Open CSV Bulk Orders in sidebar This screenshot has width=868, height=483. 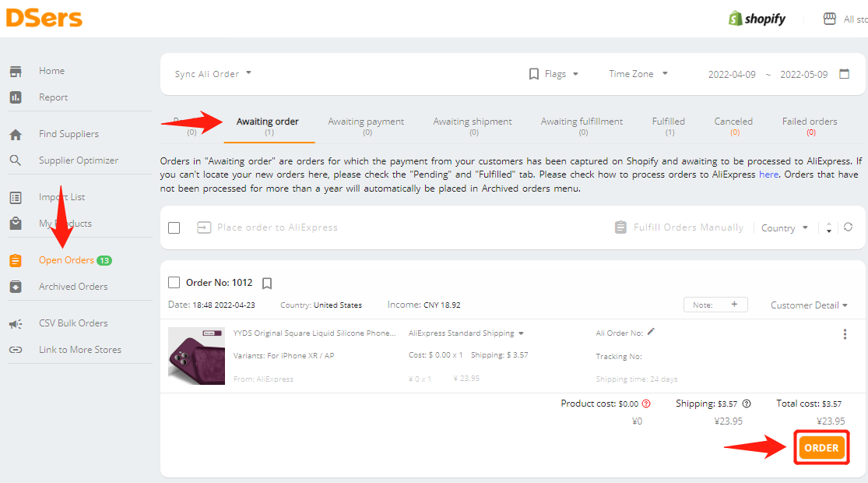coord(73,323)
